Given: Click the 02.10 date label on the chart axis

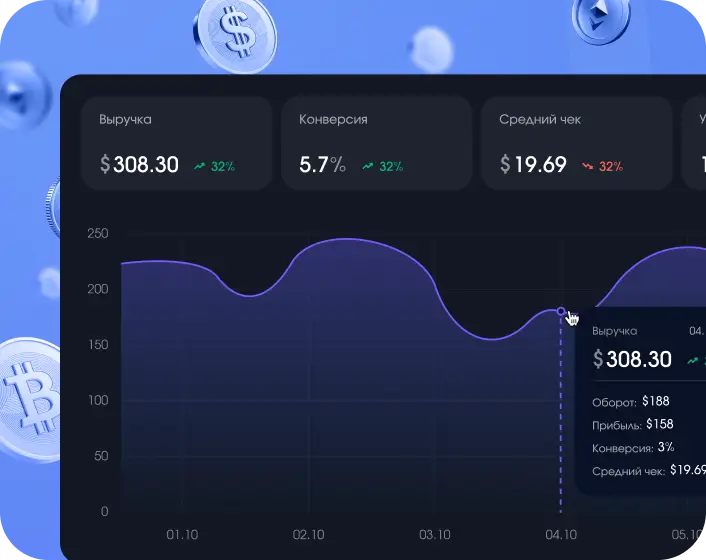Looking at the screenshot, I should (x=308, y=535).
